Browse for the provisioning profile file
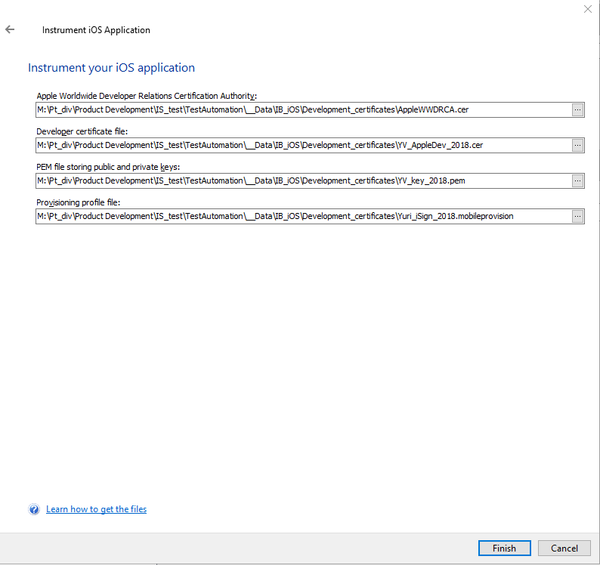 [x=578, y=216]
